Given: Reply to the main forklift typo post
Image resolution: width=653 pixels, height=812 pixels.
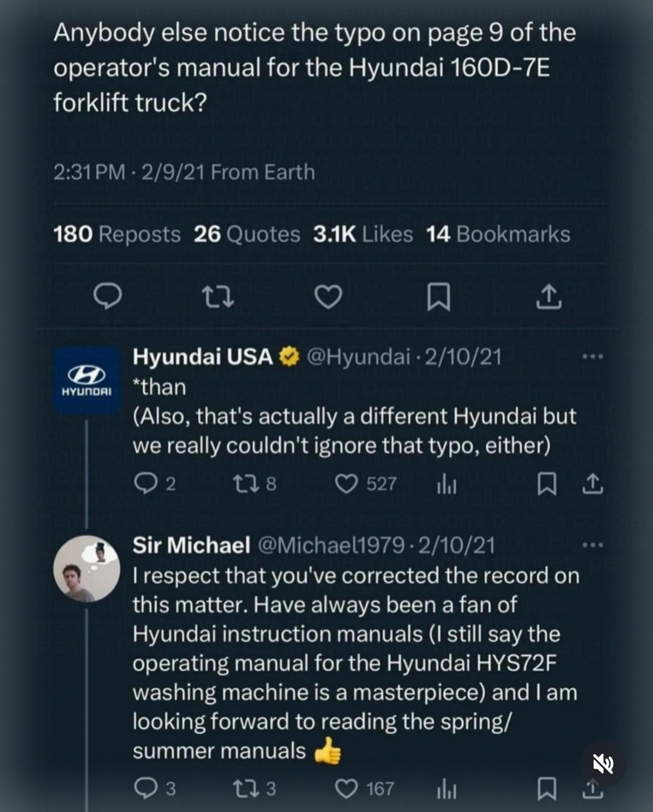Looking at the screenshot, I should point(107,296).
